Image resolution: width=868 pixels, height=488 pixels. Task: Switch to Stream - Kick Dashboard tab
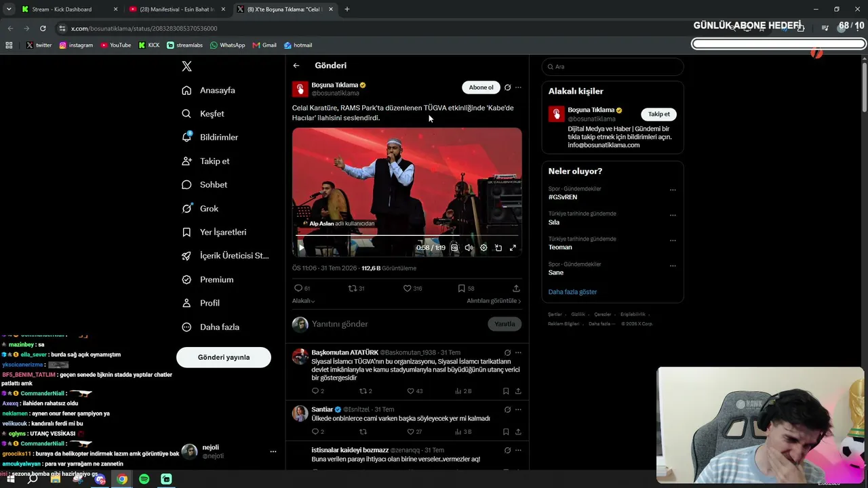click(x=68, y=9)
